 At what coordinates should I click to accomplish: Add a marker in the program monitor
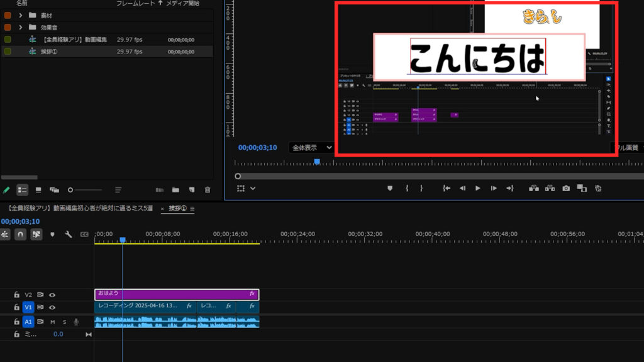390,188
